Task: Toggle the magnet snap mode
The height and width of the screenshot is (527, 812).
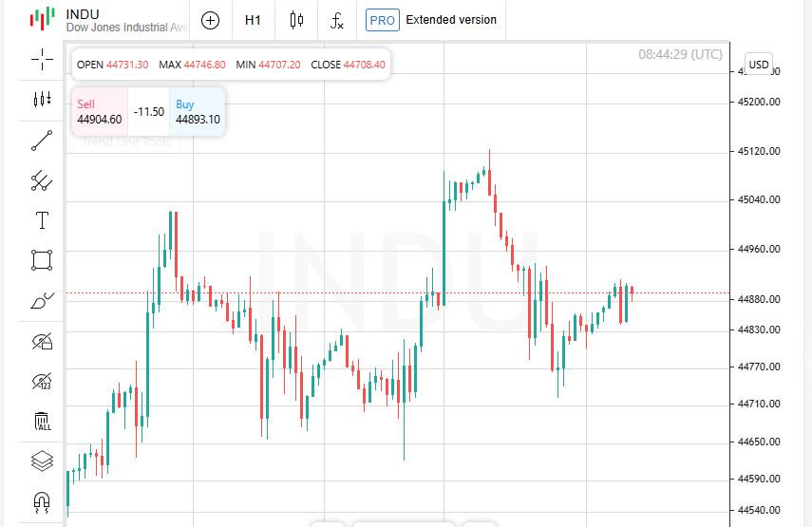Action: click(x=42, y=502)
